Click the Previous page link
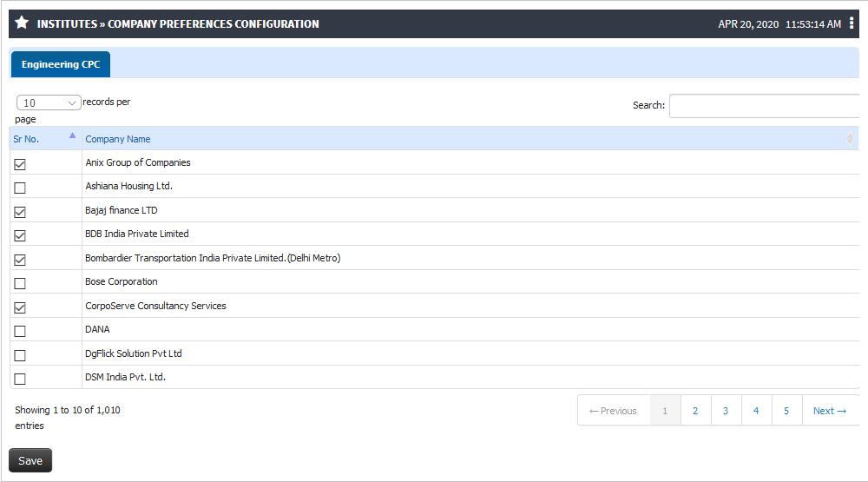This screenshot has height=482, width=868. pos(614,411)
